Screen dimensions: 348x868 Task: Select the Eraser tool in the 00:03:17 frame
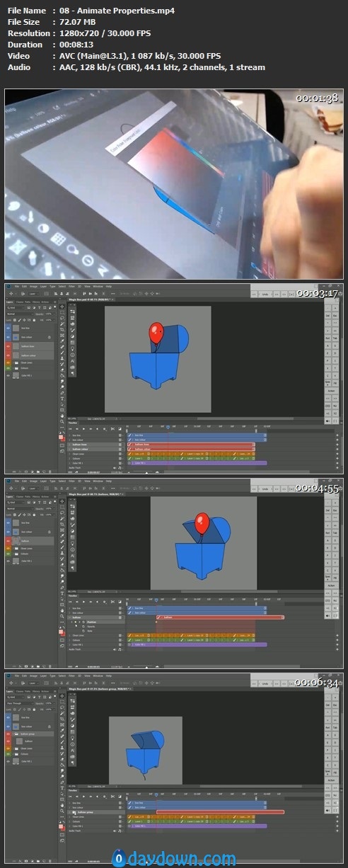[x=62, y=370]
